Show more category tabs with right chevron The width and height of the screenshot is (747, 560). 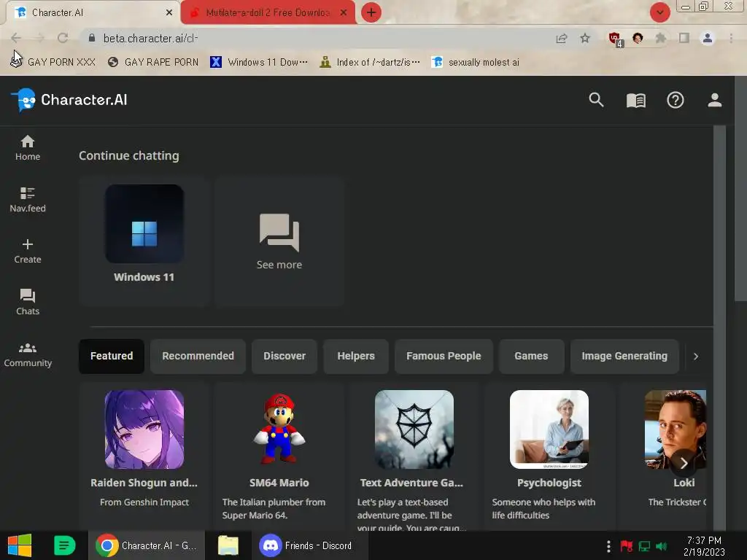695,356
